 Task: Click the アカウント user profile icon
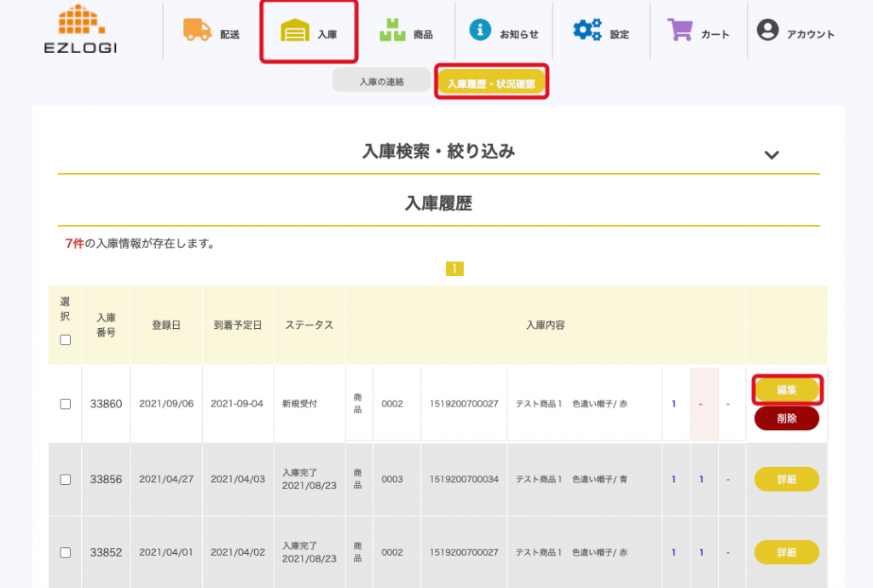768,31
